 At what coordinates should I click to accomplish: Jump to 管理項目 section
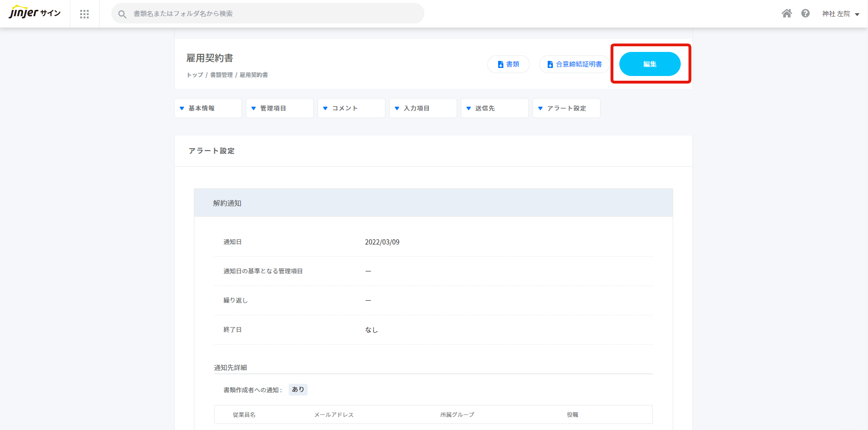279,108
